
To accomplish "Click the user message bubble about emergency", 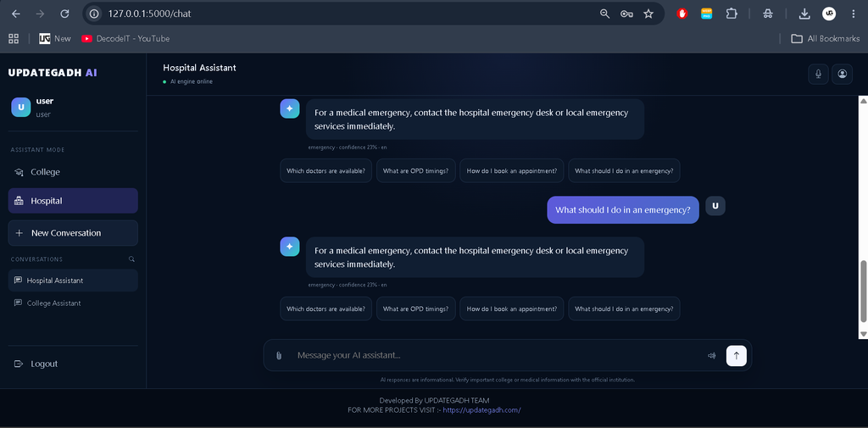I will [x=623, y=210].
